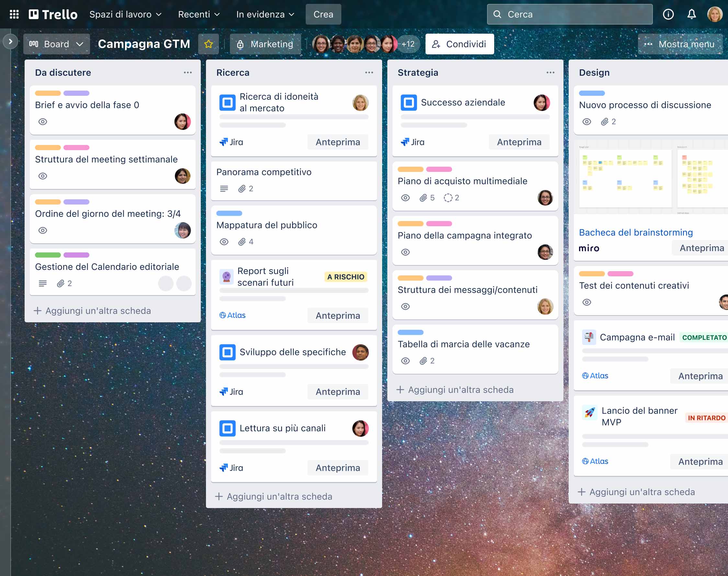Open the In evidenza menu
728x576 pixels.
tap(265, 14)
